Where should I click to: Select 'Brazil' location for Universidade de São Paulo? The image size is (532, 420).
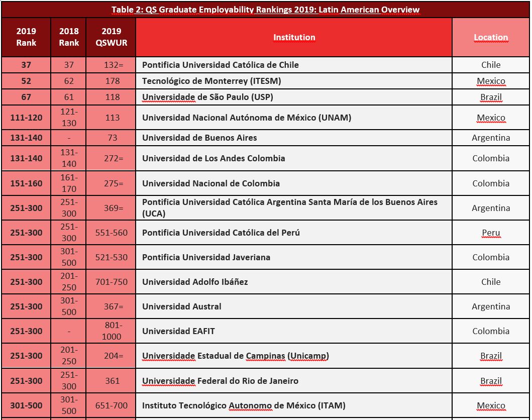[491, 97]
